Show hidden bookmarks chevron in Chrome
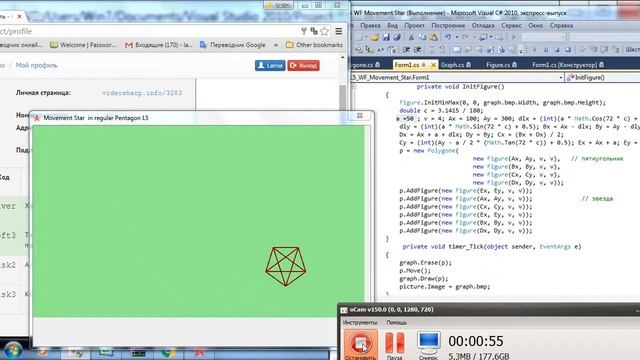Viewport: 640px width, 360px height. click(276, 45)
